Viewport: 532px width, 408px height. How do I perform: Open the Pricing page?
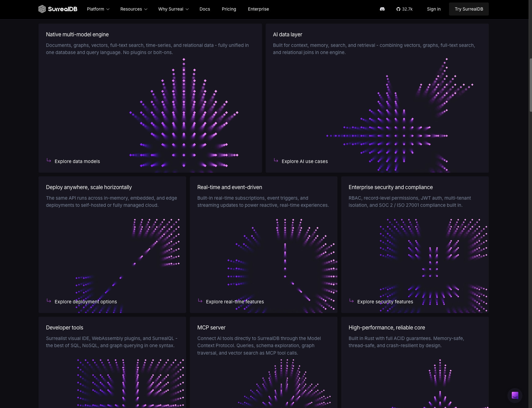(229, 9)
